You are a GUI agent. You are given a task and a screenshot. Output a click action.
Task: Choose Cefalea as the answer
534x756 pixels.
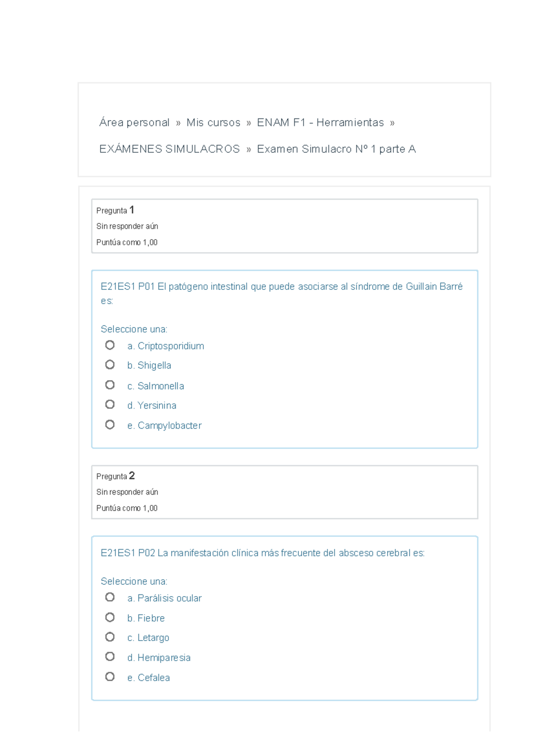(x=110, y=677)
